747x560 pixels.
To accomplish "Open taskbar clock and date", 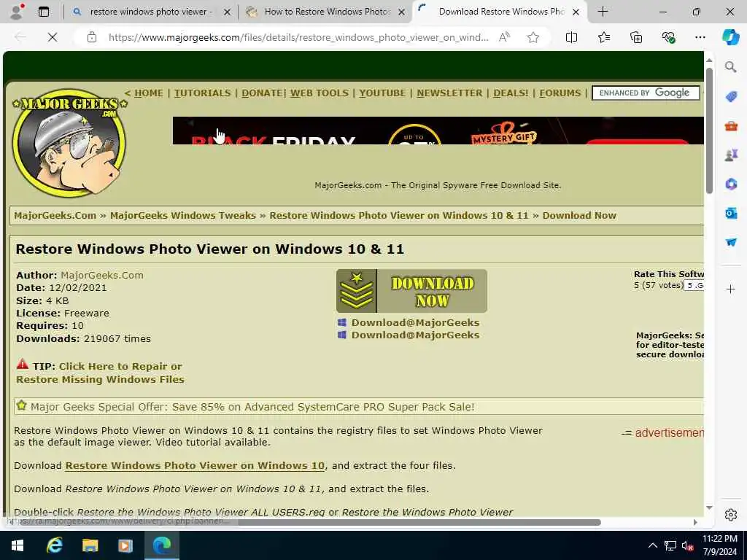I will 719,545.
